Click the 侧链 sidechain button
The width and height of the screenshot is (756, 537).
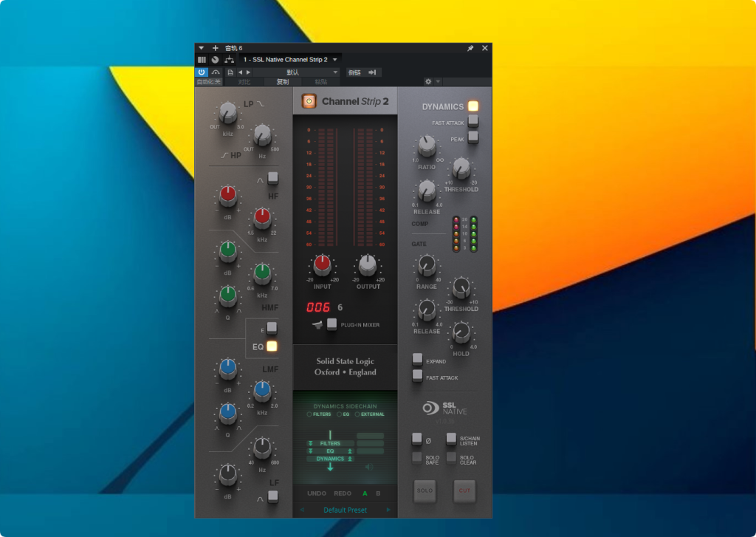click(355, 72)
